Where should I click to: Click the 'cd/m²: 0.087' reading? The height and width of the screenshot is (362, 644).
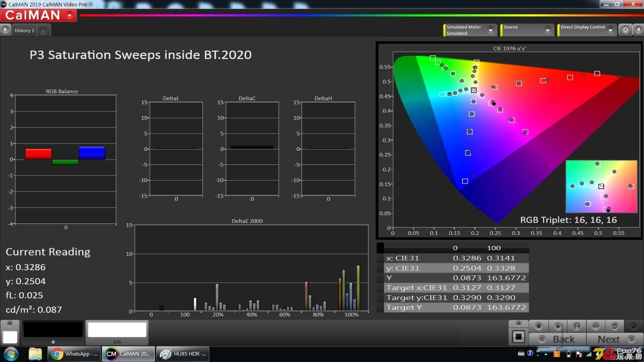point(34,310)
